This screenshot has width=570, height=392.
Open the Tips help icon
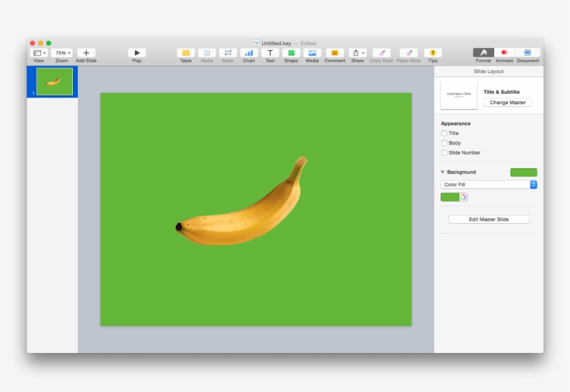(432, 53)
